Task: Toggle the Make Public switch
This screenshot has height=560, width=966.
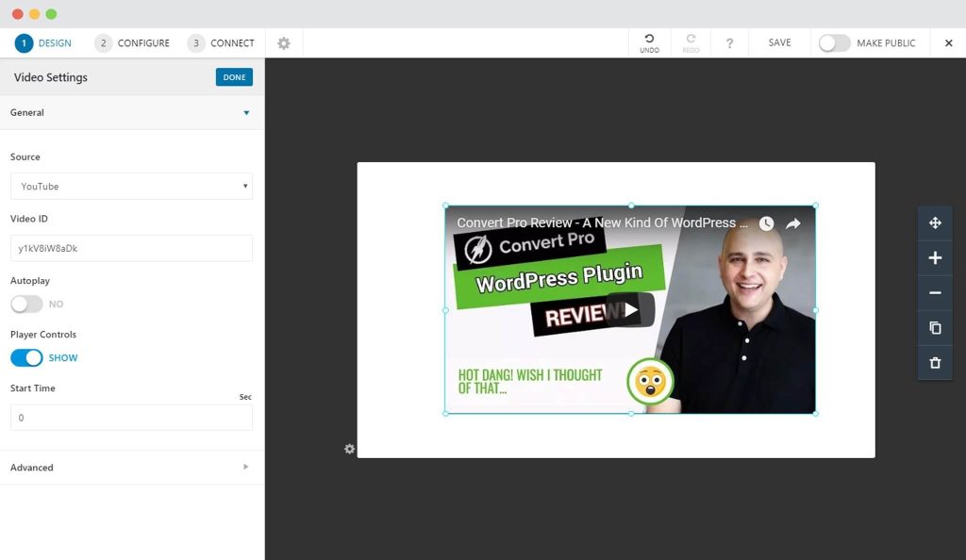Action: point(834,43)
